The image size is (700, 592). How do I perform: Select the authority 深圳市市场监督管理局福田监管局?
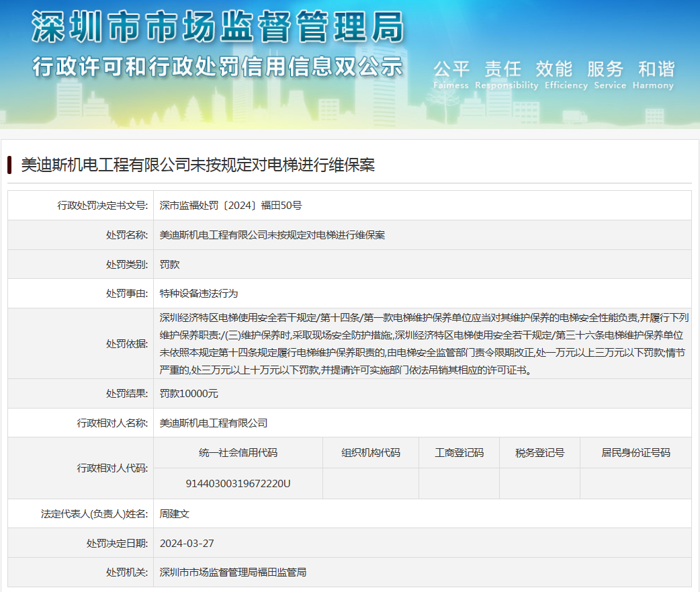(x=233, y=573)
